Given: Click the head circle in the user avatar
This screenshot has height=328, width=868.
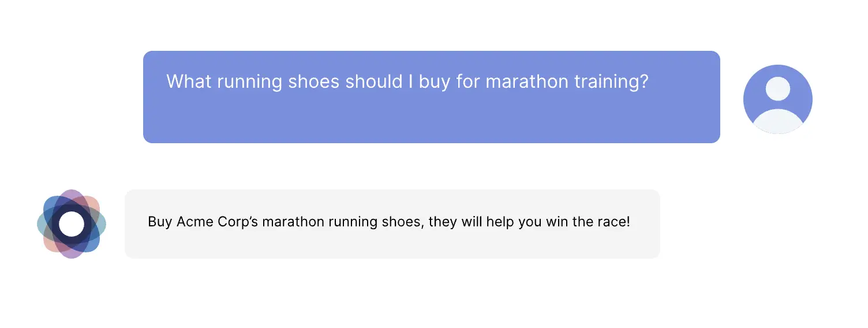Looking at the screenshot, I should coord(777,89).
